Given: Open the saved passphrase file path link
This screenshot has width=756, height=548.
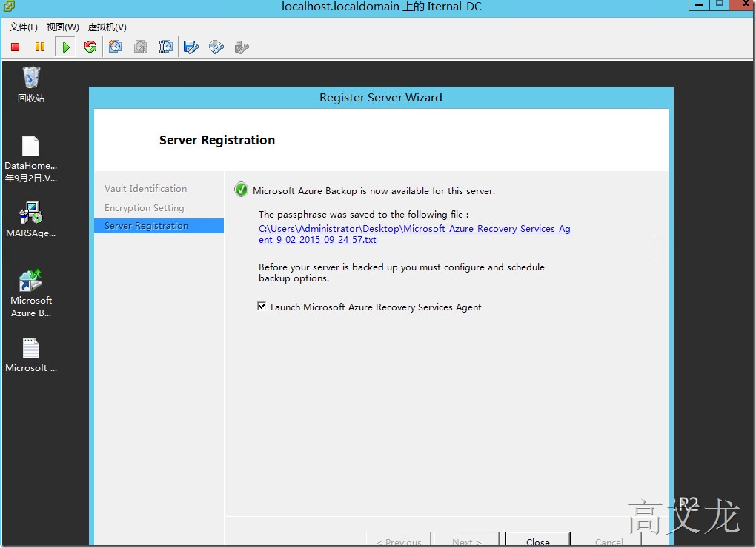Looking at the screenshot, I should [414, 234].
